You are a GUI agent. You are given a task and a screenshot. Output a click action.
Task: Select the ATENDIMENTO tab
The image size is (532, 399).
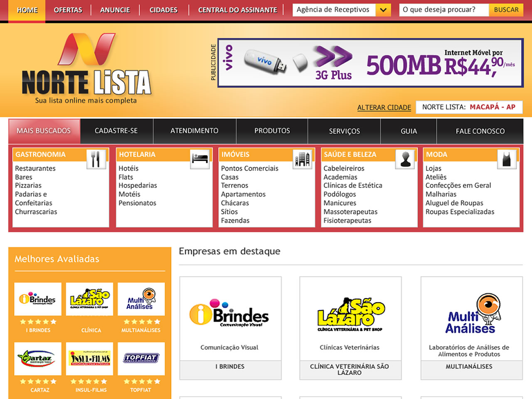[195, 131]
